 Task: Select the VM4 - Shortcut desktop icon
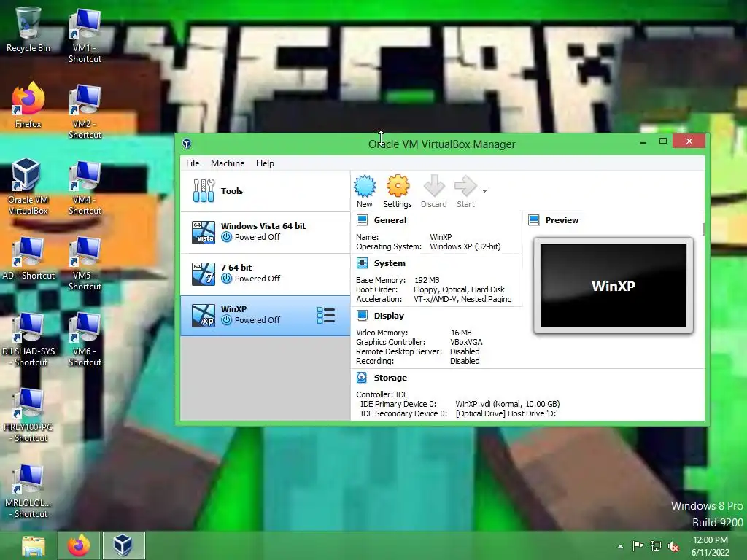click(85, 187)
